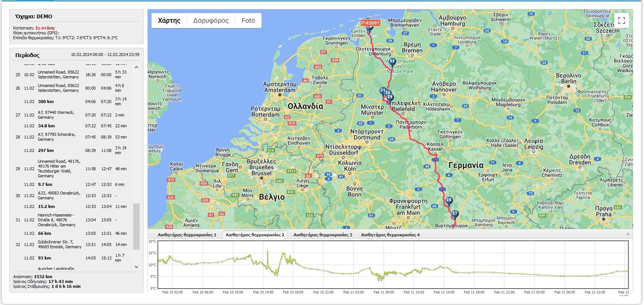The width and height of the screenshot is (644, 305).
Task: Open Αισθητήρας θερμοκρασίας 4 tab
Action: [390, 235]
